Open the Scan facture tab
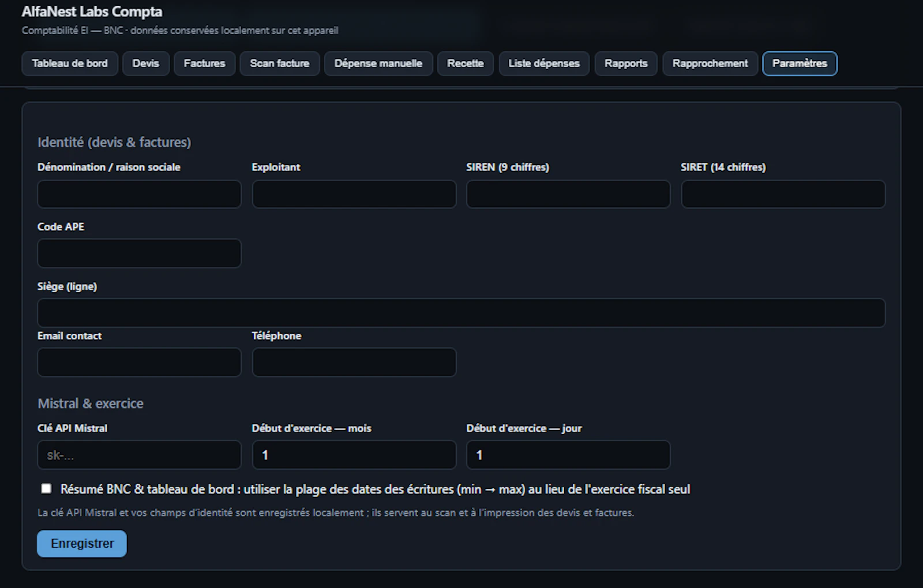923x588 pixels. (x=280, y=63)
